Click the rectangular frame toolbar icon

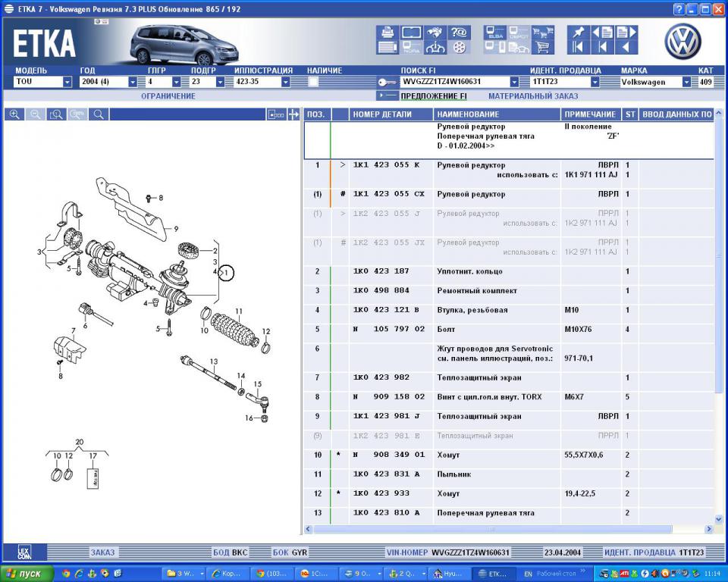[x=411, y=32]
